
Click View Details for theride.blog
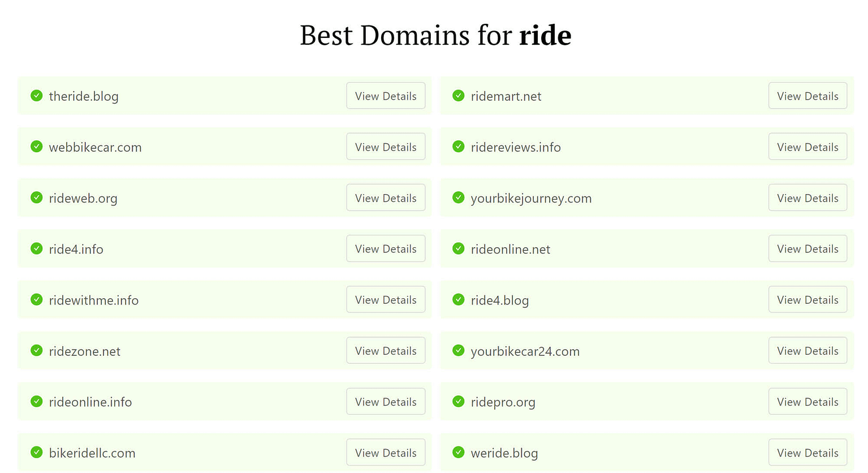(x=386, y=96)
